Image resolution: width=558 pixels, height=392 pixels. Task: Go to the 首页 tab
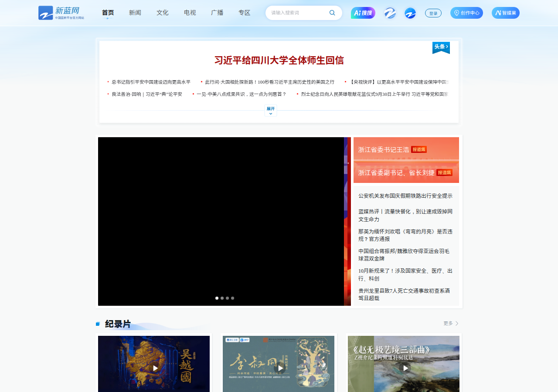pos(108,13)
